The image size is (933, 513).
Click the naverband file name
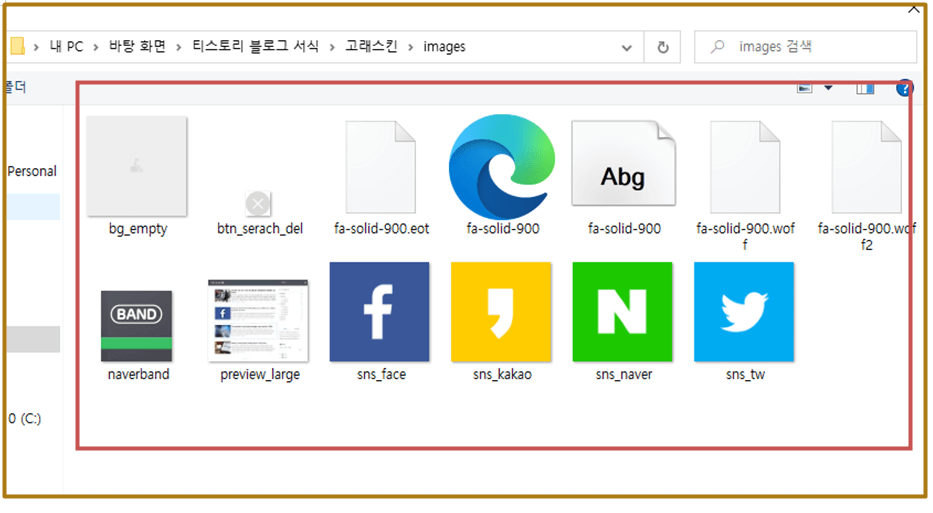click(138, 374)
